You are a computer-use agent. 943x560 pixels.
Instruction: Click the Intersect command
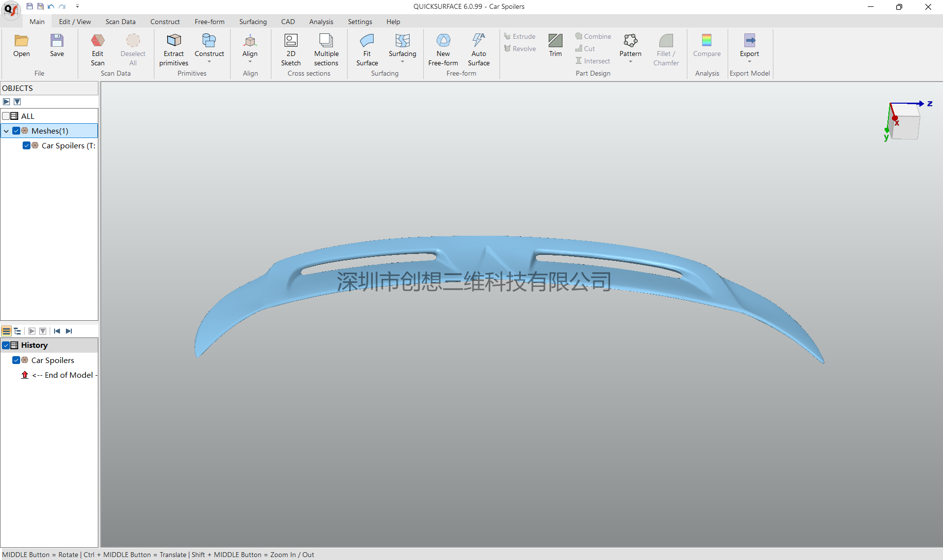(x=592, y=61)
